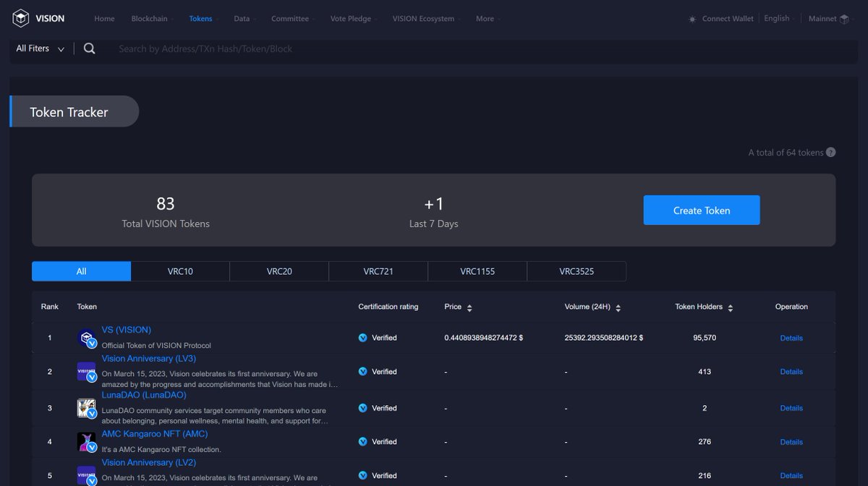View Details for AMC Kangaroo NFT
The width and height of the screenshot is (868, 486).
(x=791, y=442)
